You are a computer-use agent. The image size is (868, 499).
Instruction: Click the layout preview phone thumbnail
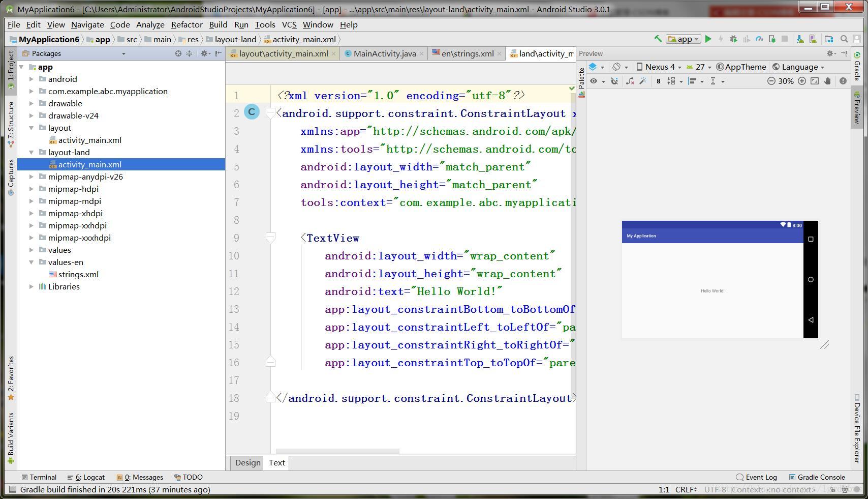[720, 279]
